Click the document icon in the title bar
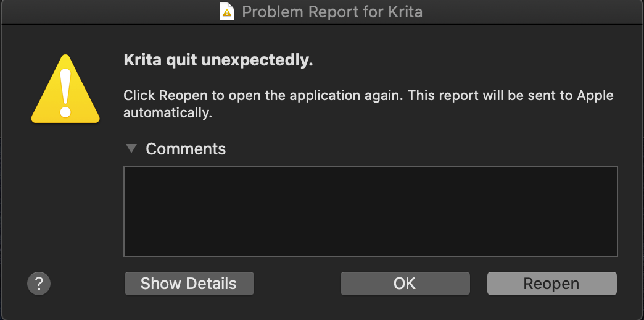This screenshot has width=644, height=320. pos(228,12)
